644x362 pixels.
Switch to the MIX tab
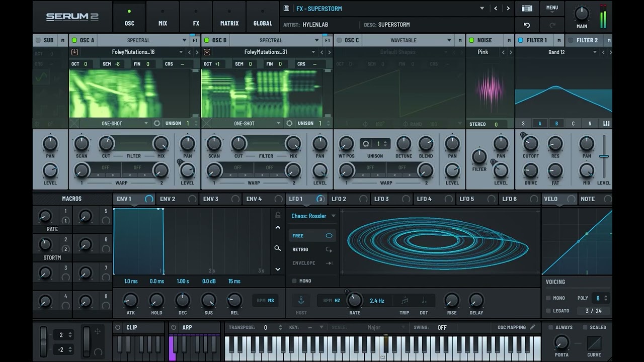[x=163, y=18]
